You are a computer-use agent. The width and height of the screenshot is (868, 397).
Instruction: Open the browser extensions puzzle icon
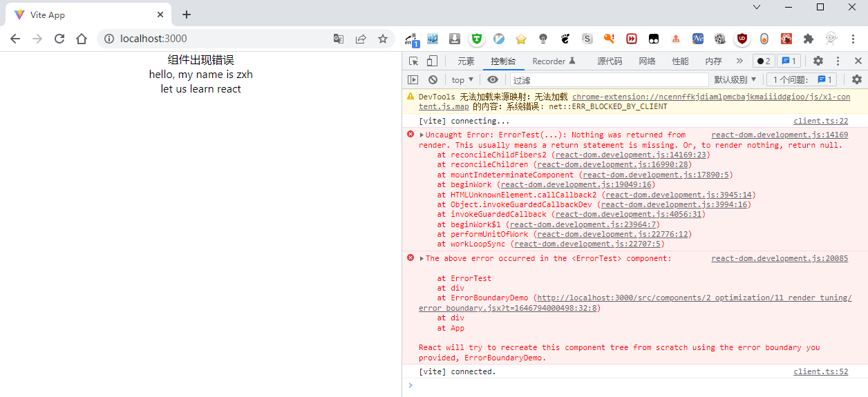809,39
